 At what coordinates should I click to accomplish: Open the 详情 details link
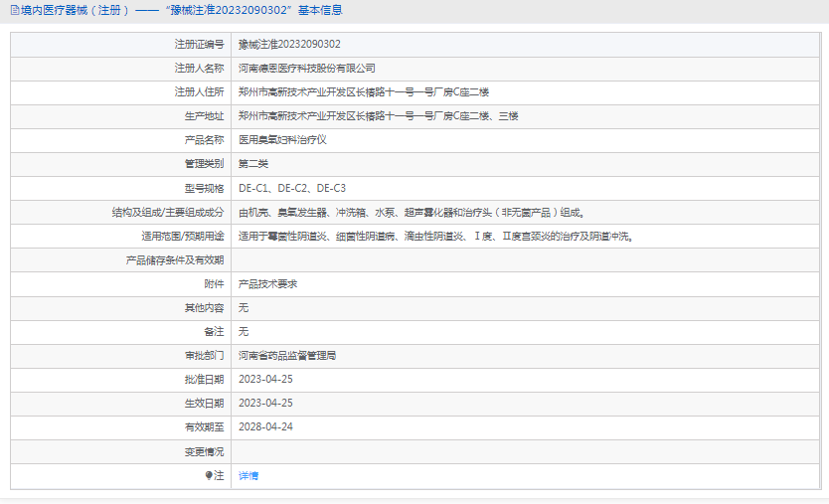(x=249, y=476)
